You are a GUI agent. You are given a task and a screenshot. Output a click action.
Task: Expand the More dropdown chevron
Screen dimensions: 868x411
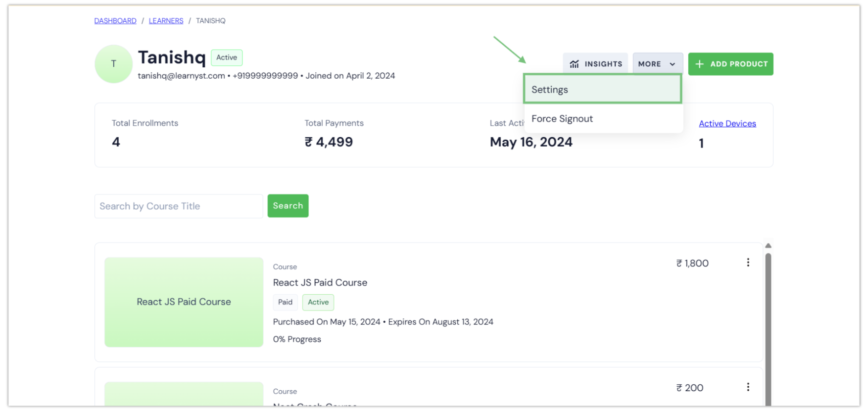click(x=673, y=64)
